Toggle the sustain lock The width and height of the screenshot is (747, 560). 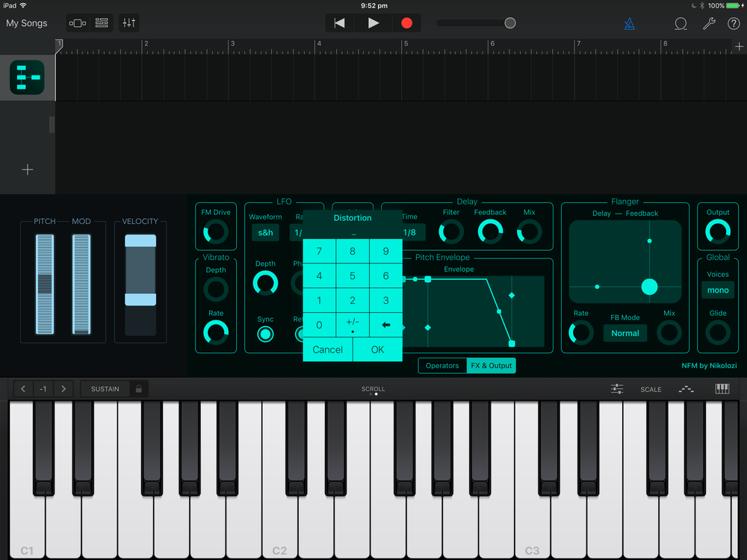click(138, 389)
